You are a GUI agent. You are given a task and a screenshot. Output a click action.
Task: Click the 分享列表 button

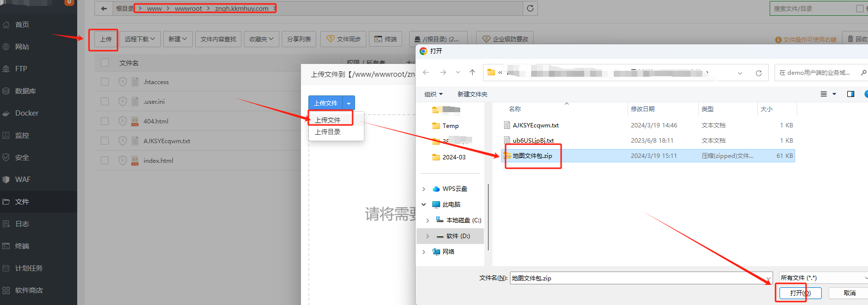[x=299, y=39]
